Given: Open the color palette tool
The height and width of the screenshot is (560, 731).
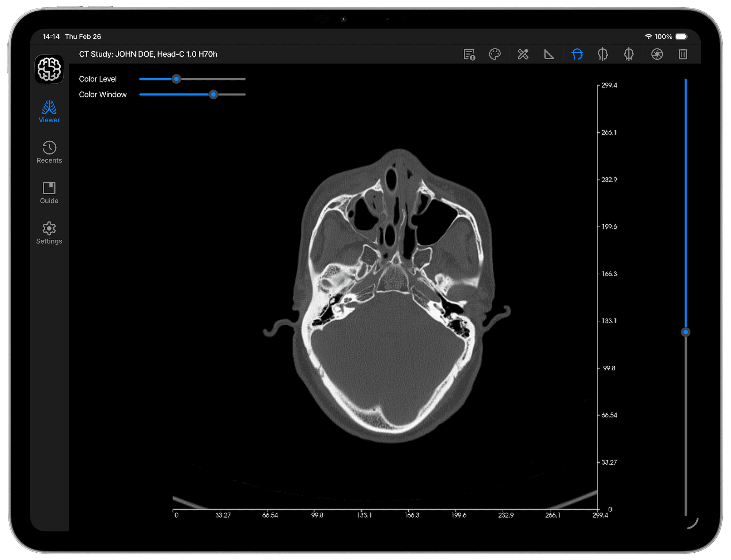Looking at the screenshot, I should click(x=496, y=54).
